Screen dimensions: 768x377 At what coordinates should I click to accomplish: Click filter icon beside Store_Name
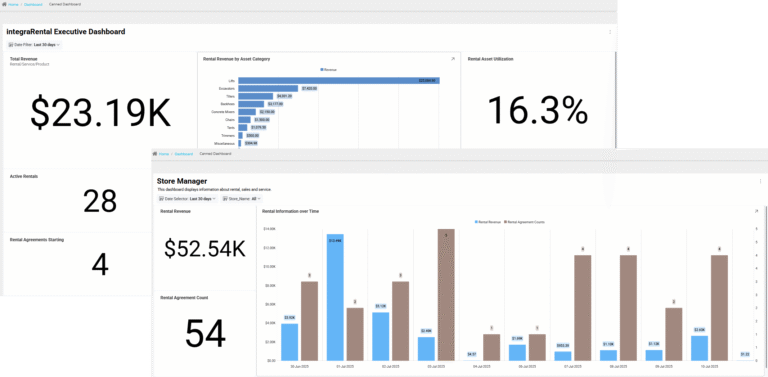(225, 199)
